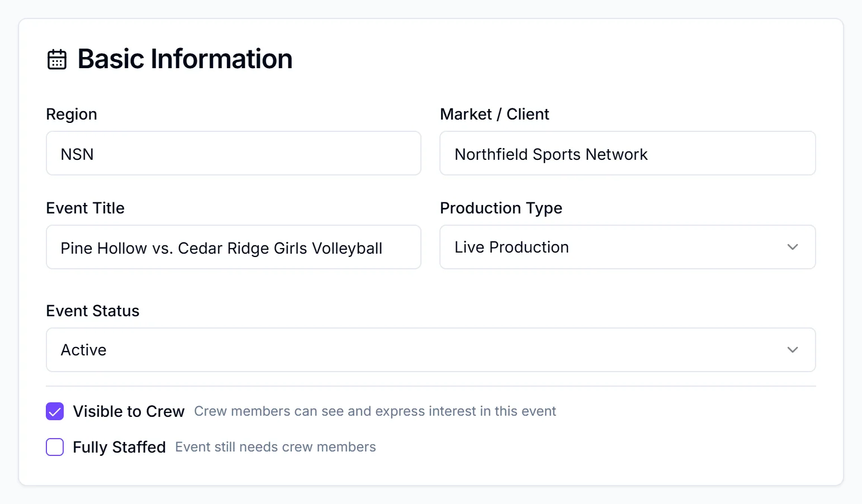This screenshot has height=504, width=862.
Task: Expand the Event Status dropdown showing Active
Action: pyautogui.click(x=431, y=350)
